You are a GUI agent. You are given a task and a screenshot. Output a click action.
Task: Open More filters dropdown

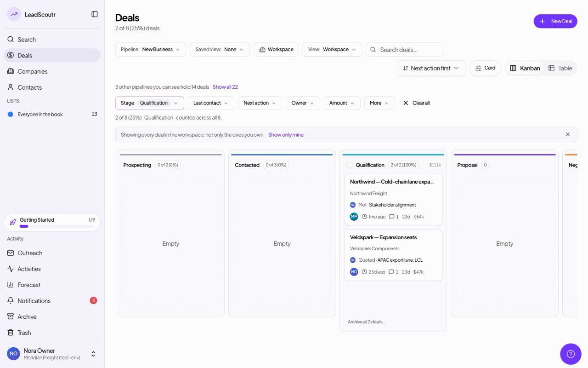click(x=379, y=103)
